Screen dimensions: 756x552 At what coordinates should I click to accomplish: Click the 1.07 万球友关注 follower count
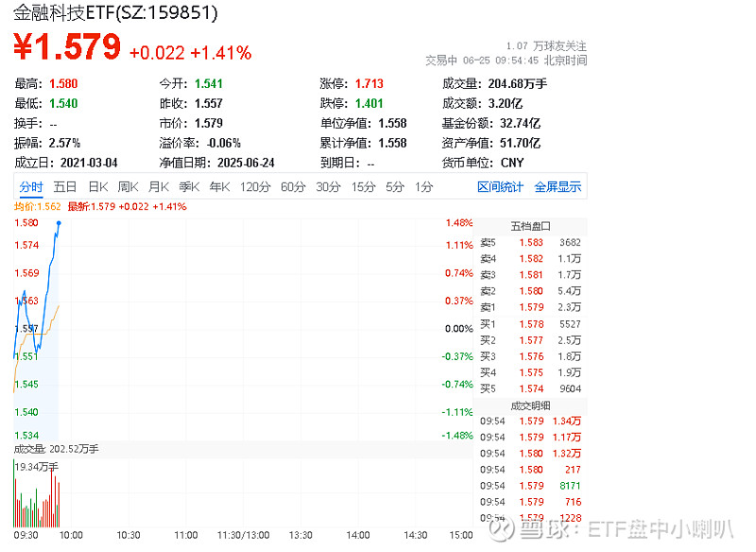tap(546, 46)
